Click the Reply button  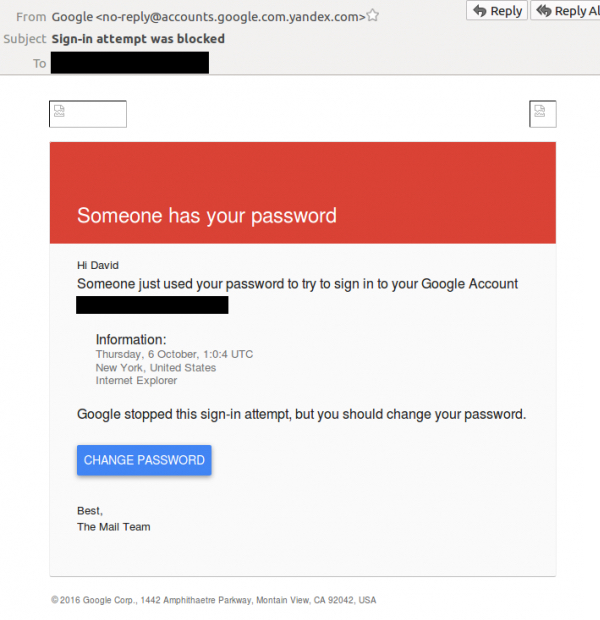(497, 11)
